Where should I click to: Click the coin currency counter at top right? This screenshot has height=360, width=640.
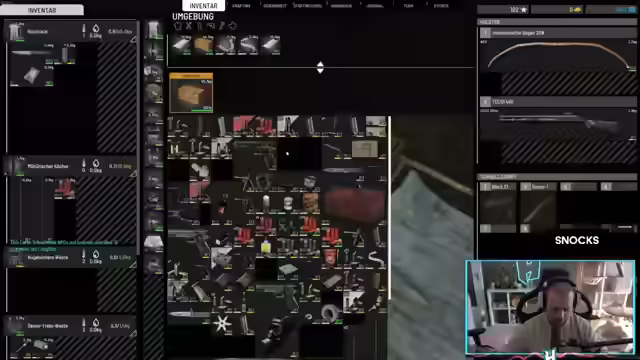pos(558,9)
